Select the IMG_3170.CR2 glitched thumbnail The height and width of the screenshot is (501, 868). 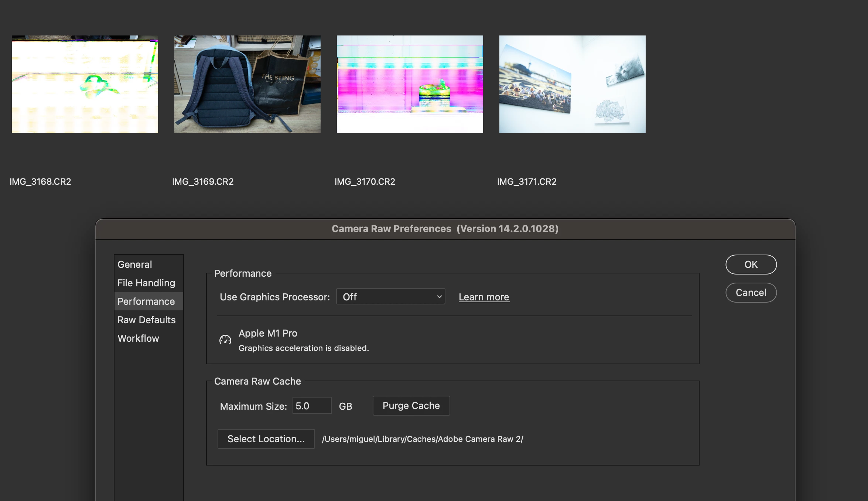pos(410,84)
